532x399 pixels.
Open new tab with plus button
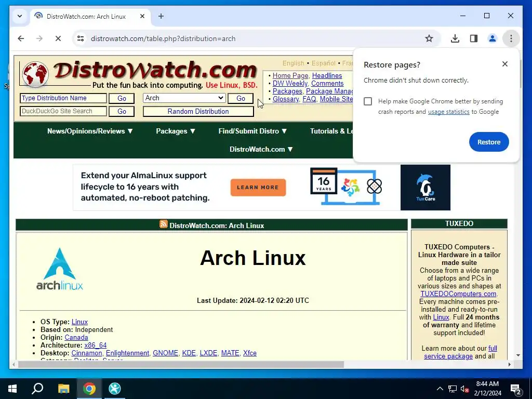[161, 16]
